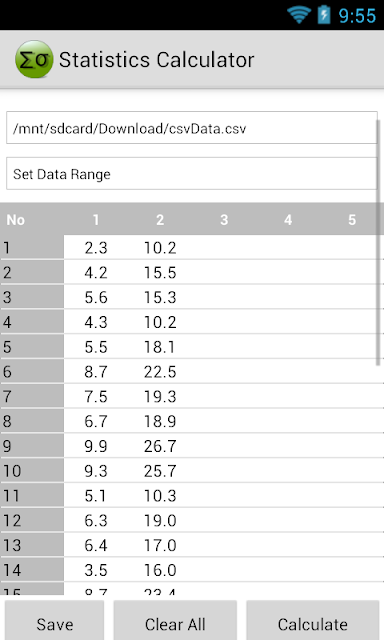Click the vertical scrollbar on right edge

click(378, 242)
